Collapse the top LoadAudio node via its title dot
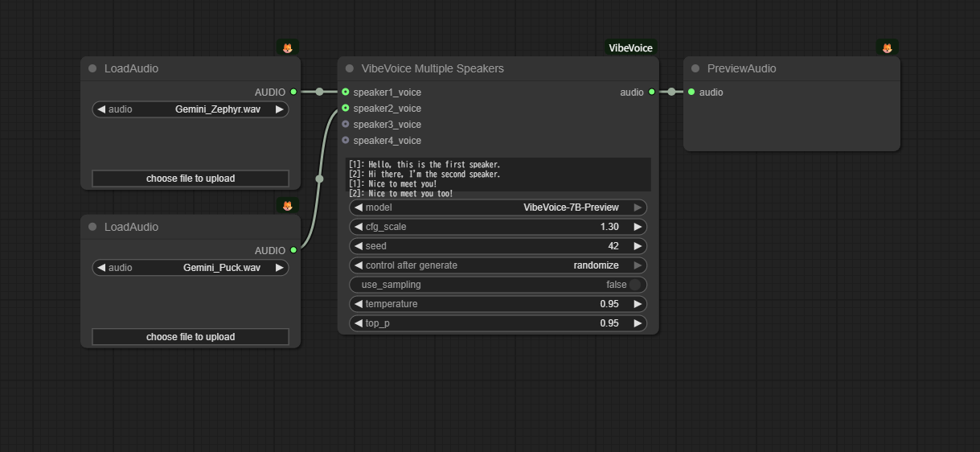980x452 pixels. [92, 68]
